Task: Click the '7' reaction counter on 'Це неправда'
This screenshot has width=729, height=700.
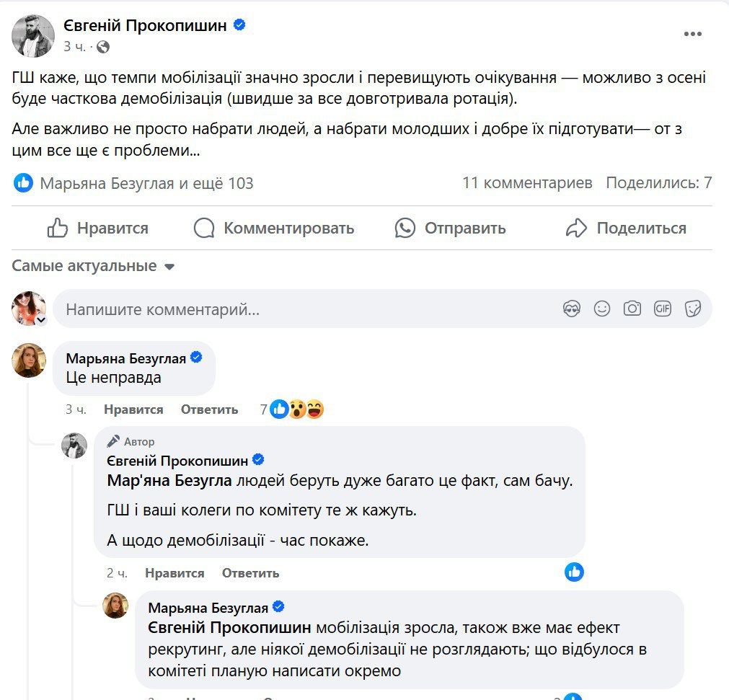Action: [264, 409]
